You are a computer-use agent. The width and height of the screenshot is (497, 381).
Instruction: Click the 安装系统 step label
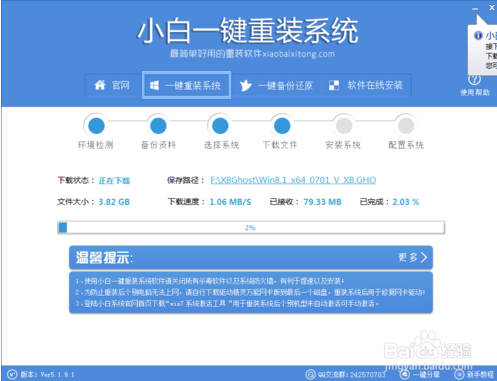(x=343, y=145)
